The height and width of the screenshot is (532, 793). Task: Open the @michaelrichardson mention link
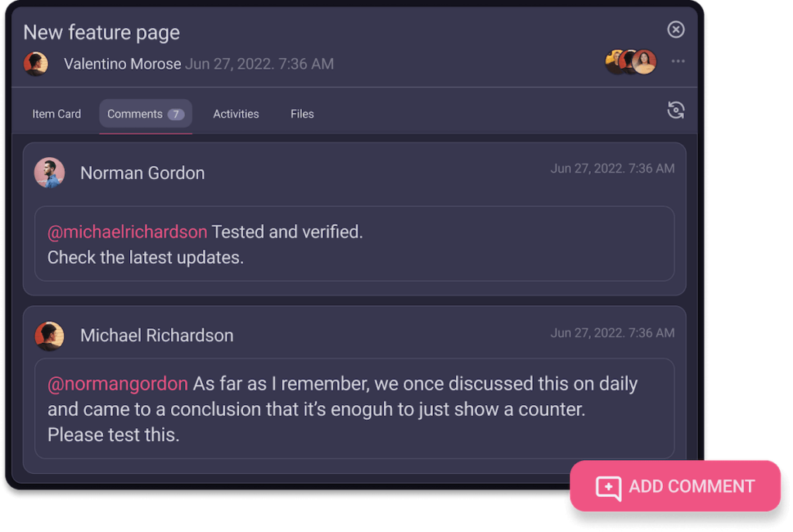click(x=128, y=232)
